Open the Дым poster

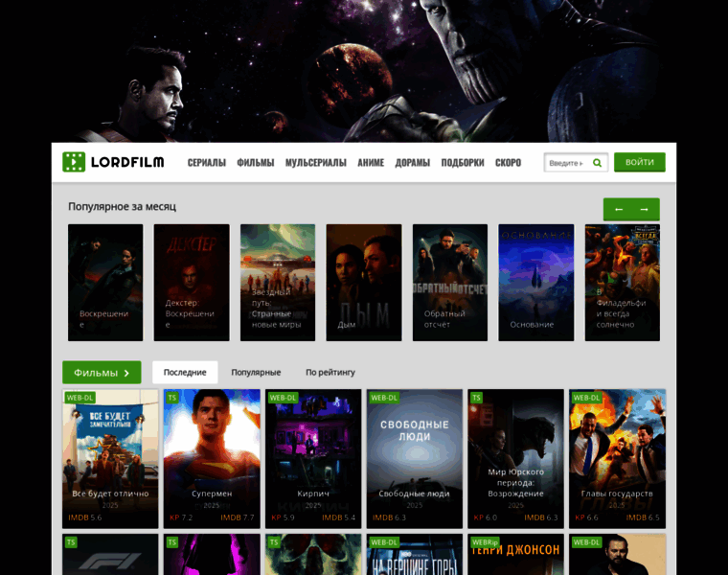click(x=364, y=283)
